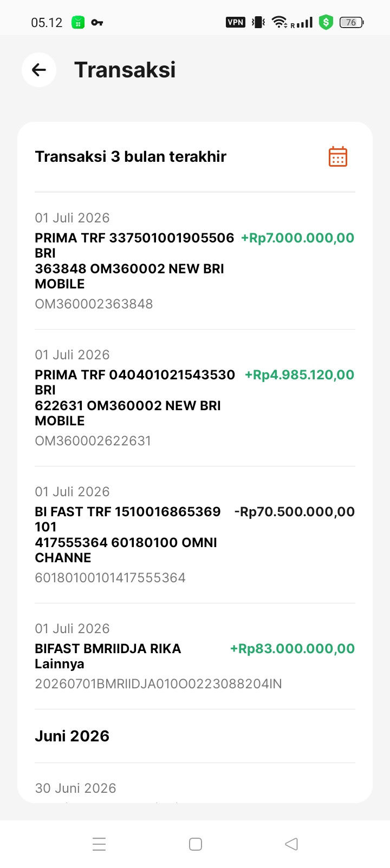The image size is (390, 868).
Task: Tap the key icon in status bar
Action: click(97, 22)
